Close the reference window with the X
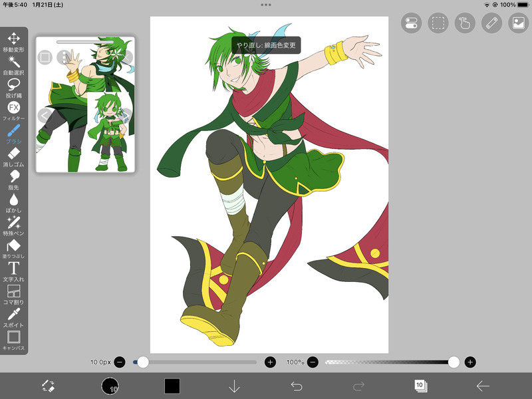The height and width of the screenshot is (399, 532). (126, 57)
